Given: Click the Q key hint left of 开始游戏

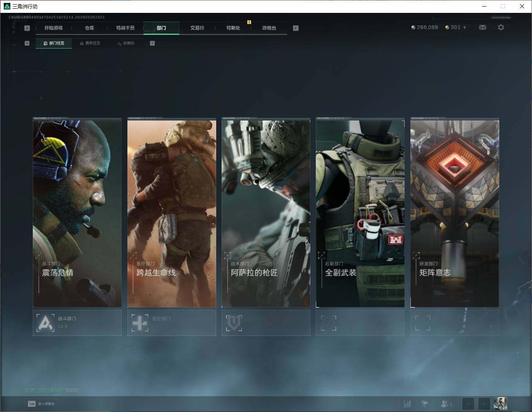Looking at the screenshot, I should (27, 28).
